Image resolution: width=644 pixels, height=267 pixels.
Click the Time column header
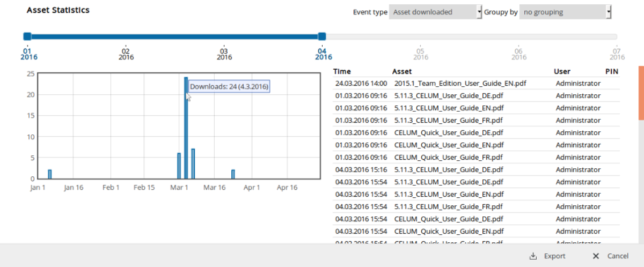342,71
